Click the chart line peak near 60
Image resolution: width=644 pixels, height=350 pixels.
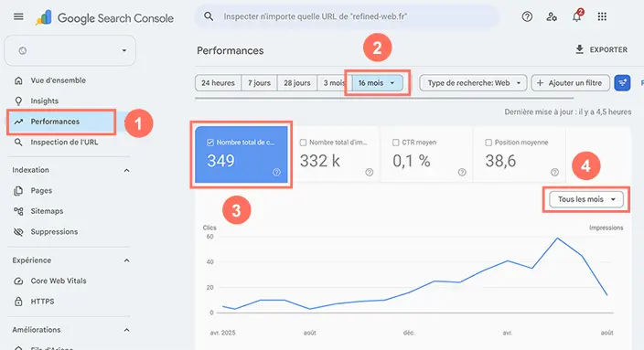(x=557, y=239)
